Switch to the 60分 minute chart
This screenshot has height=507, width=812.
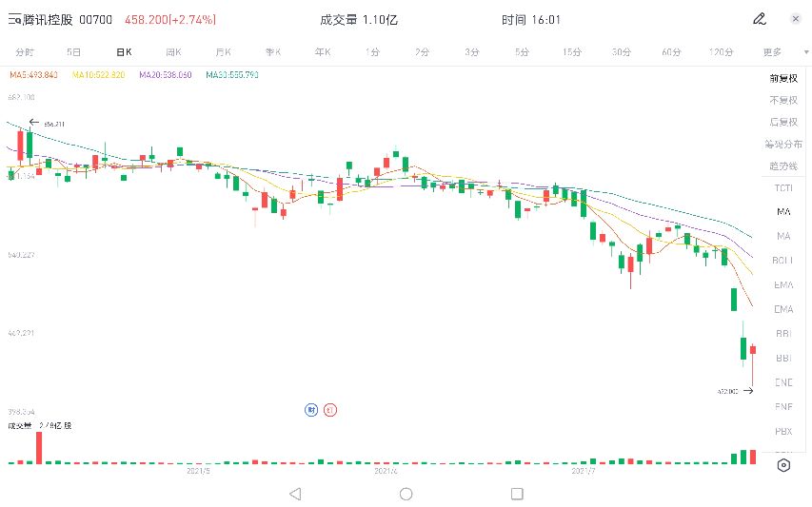point(671,52)
